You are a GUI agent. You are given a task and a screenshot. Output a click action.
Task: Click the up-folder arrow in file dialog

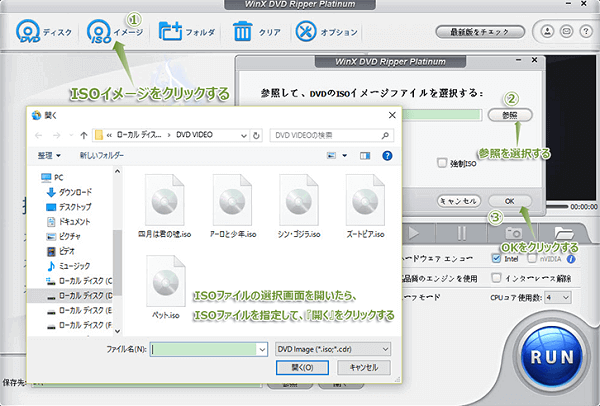point(84,135)
